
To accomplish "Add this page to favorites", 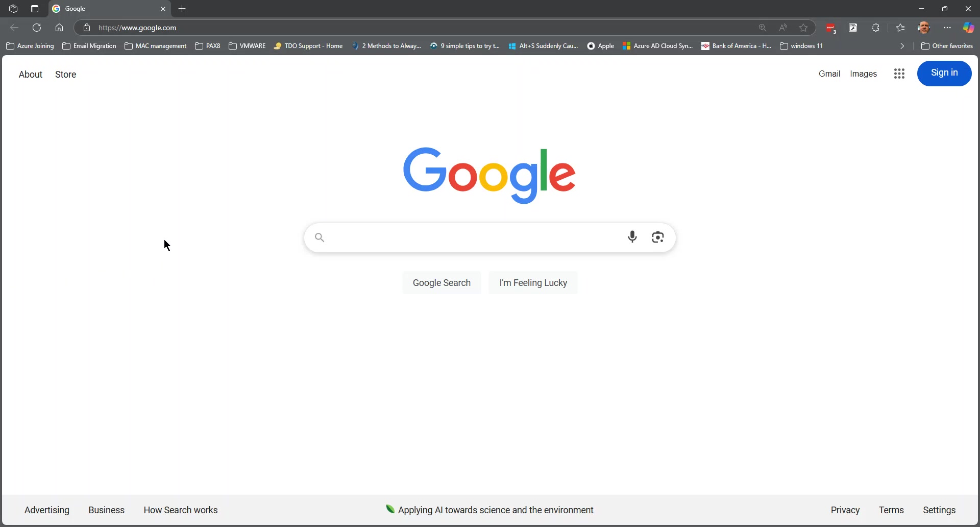I will click(803, 28).
